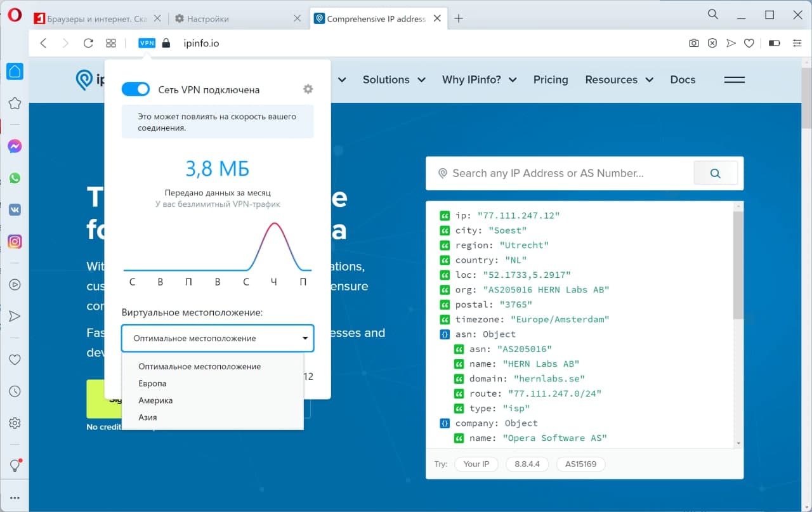Collapse the company Object node
Screen dimensions: 812x512
[x=445, y=423]
